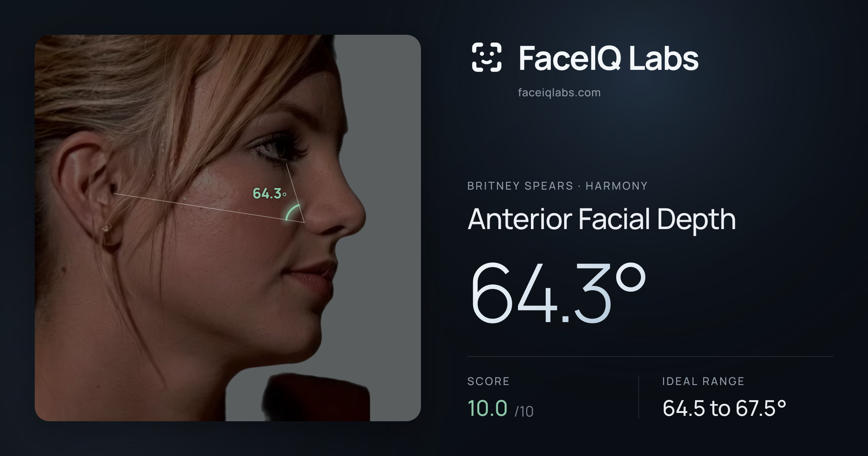Click the green 64.3° label on the photo
The width and height of the screenshot is (868, 456).
(269, 194)
